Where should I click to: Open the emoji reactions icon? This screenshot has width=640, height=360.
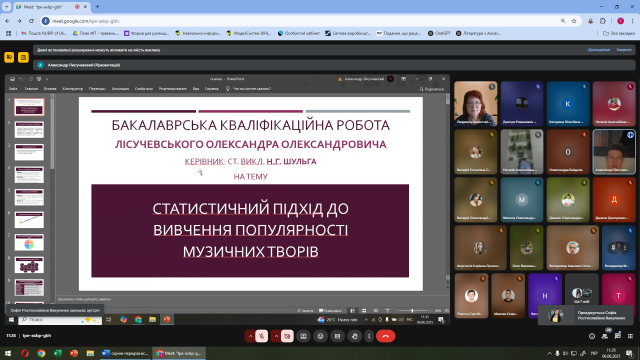320,336
